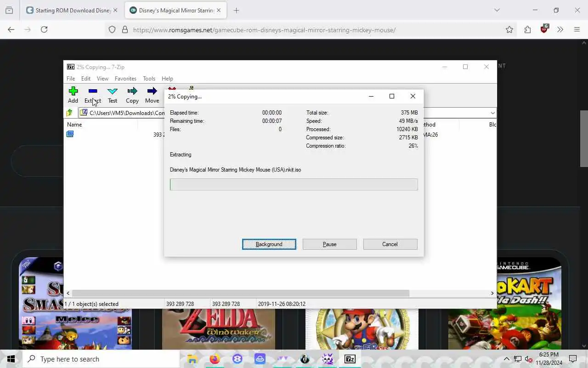Open Firefox View at tab bar start
Screen dimensions: 588x368
(x=9, y=10)
